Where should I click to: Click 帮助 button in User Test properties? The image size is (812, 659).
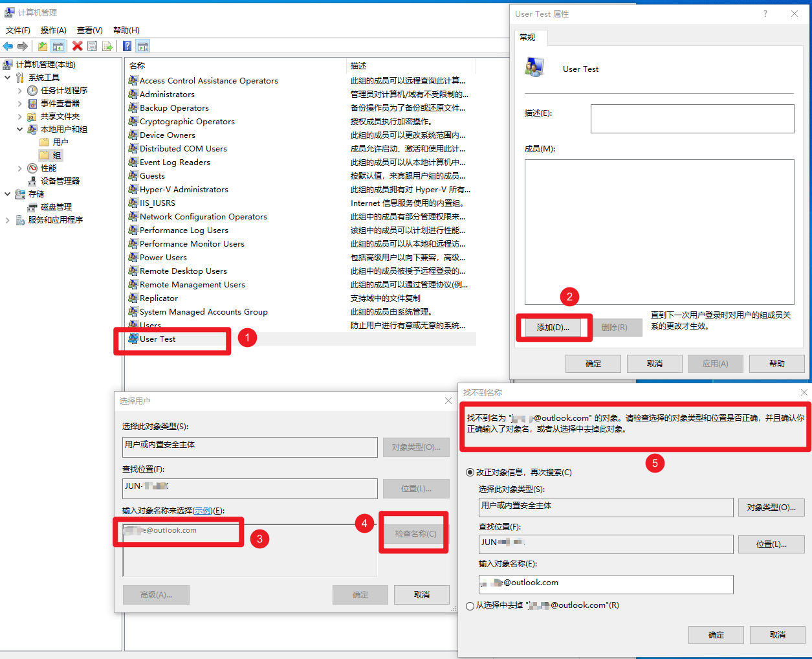[777, 364]
